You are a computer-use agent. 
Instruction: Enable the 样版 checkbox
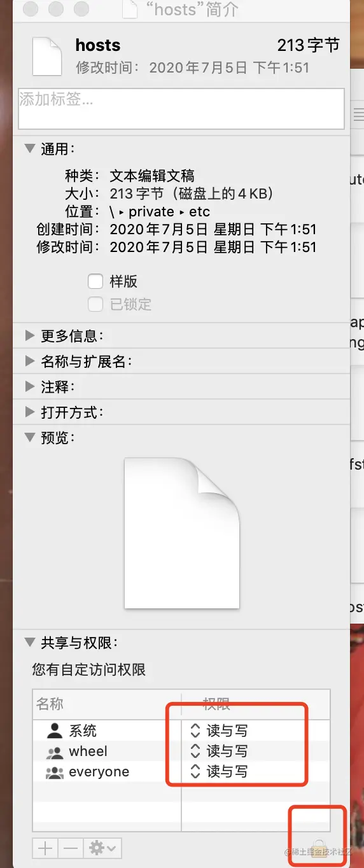coord(95,281)
